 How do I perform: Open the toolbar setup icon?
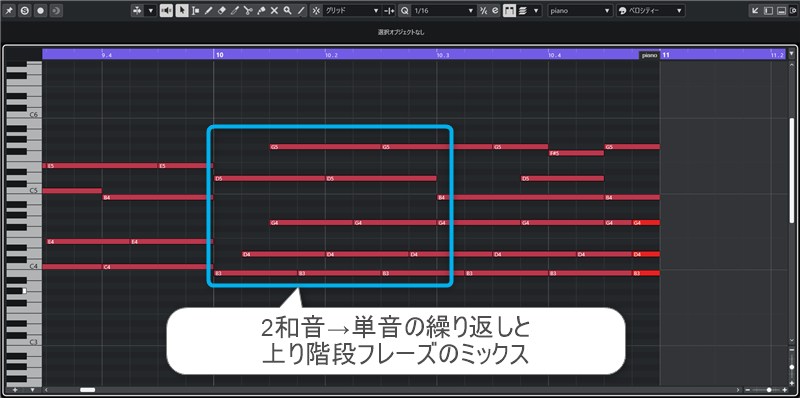(x=792, y=11)
